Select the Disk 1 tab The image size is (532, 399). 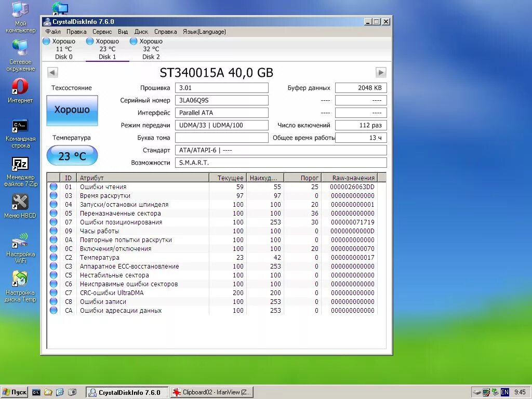[x=107, y=49]
